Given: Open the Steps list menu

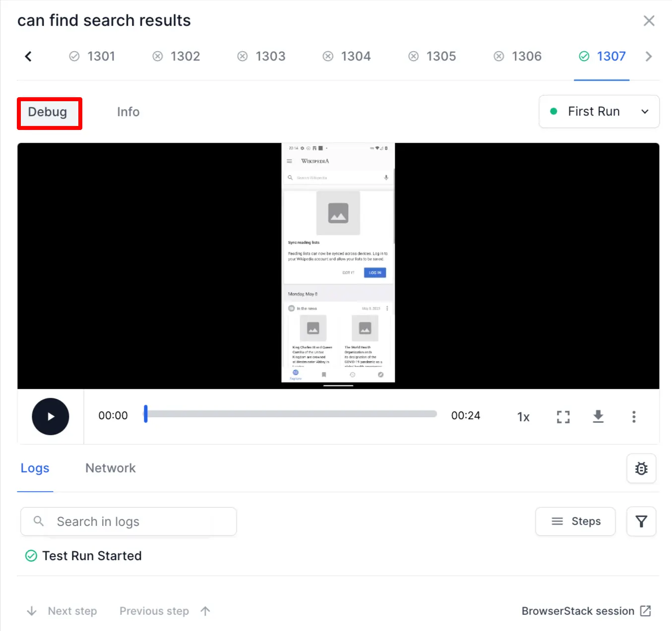Looking at the screenshot, I should 575,521.
